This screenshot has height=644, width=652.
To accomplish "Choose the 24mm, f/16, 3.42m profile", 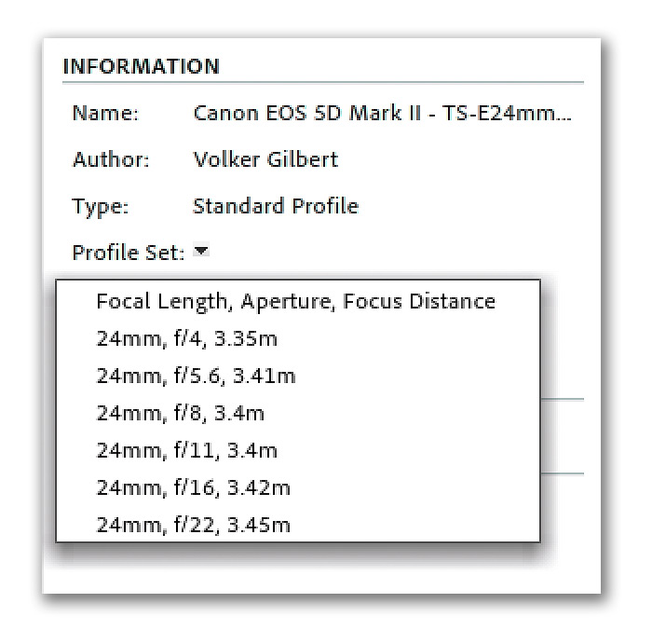I will 298,487.
